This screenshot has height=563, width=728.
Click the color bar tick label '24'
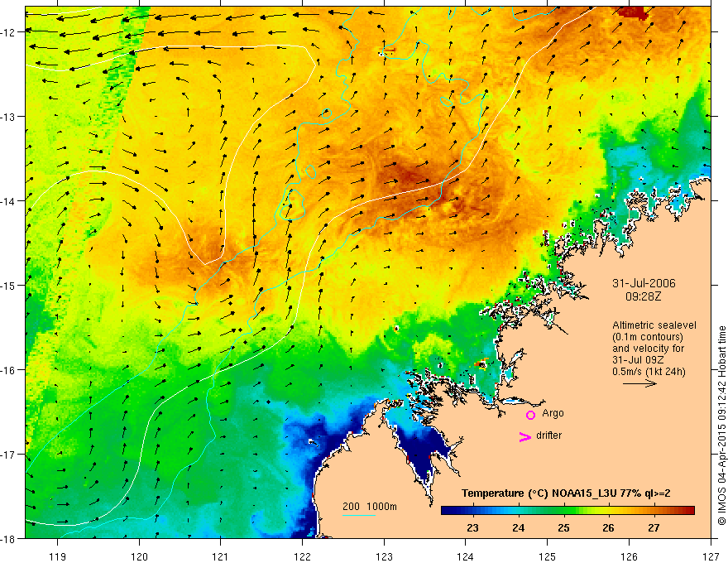518,527
